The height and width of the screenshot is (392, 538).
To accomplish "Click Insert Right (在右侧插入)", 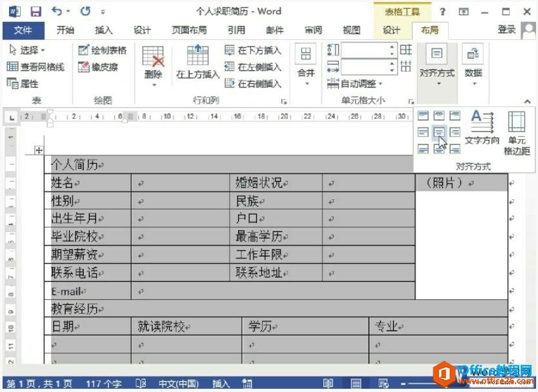I will click(253, 83).
